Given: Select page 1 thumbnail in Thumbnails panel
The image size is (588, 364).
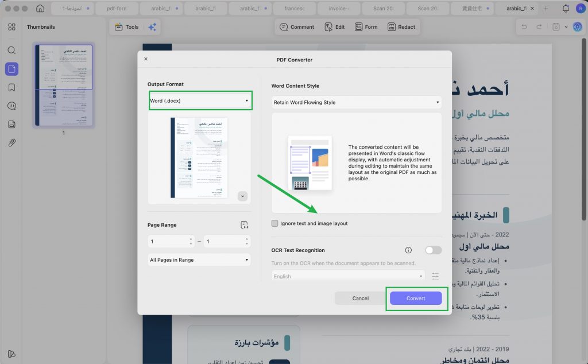Looking at the screenshot, I should [63, 85].
